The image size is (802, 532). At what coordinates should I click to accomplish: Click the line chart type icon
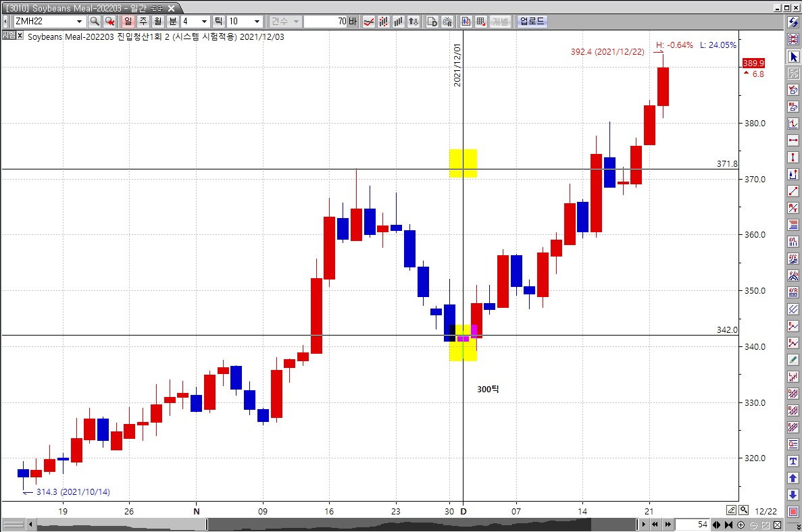pyautogui.click(x=369, y=22)
